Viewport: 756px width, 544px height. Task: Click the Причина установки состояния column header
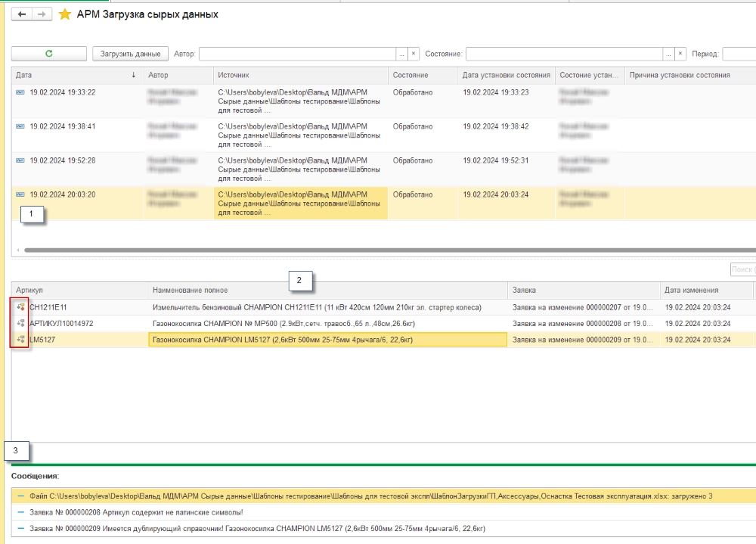(690, 76)
